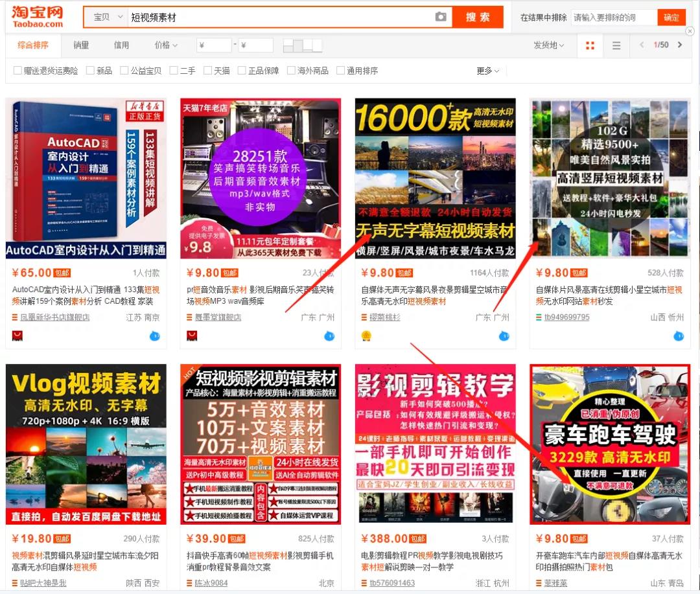
Task: Select the 销量 sorting tab
Action: click(x=81, y=45)
